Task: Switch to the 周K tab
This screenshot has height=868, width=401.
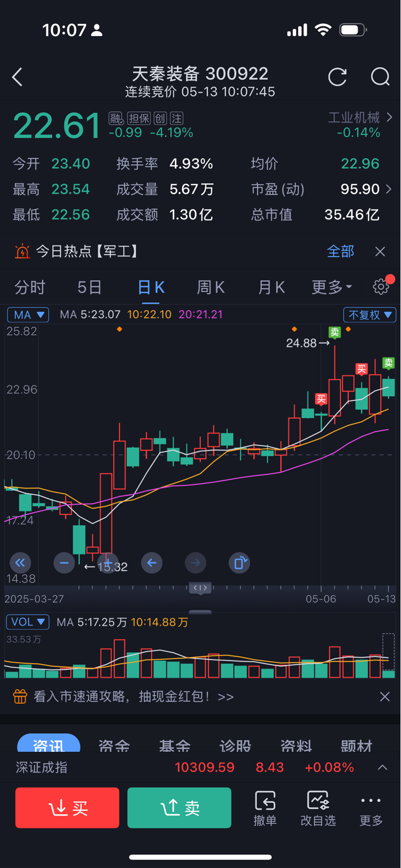Action: (x=211, y=287)
